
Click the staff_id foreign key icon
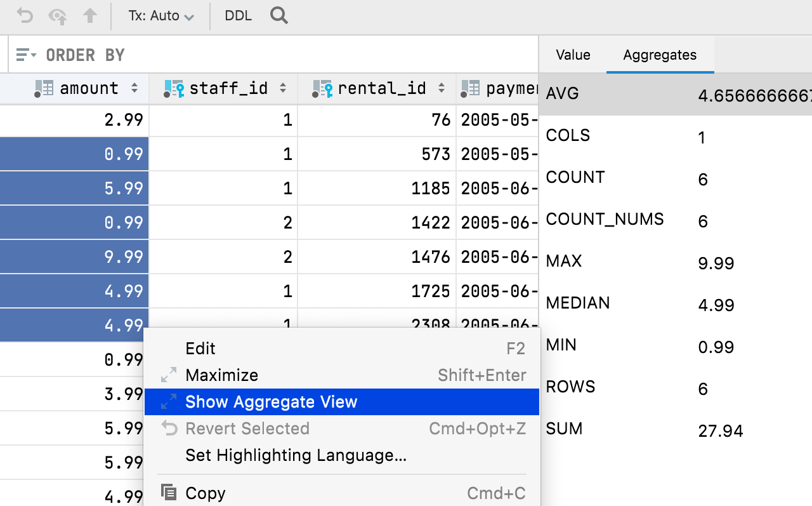(174, 88)
